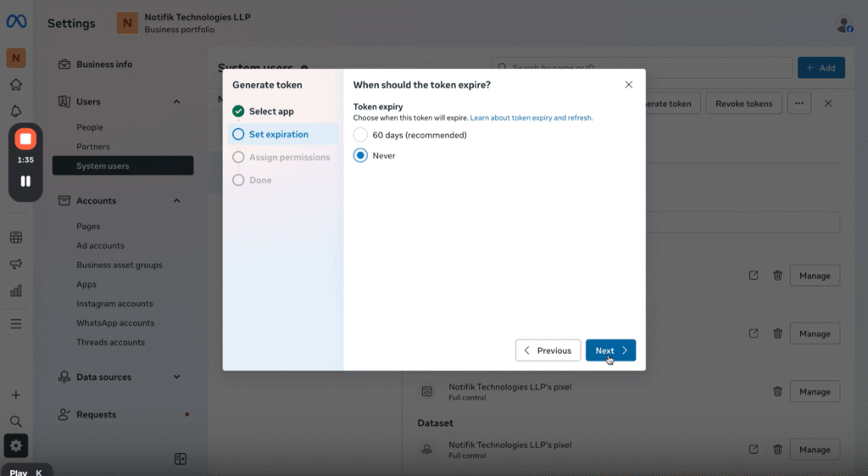Click the Ads megaphone icon in sidebar
The width and height of the screenshot is (868, 476).
point(16,264)
